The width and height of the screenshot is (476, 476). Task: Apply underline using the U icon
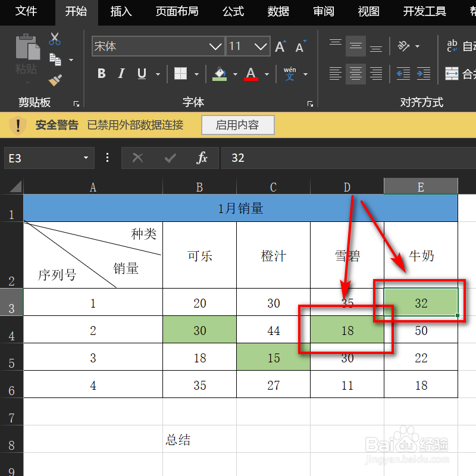tap(141, 73)
